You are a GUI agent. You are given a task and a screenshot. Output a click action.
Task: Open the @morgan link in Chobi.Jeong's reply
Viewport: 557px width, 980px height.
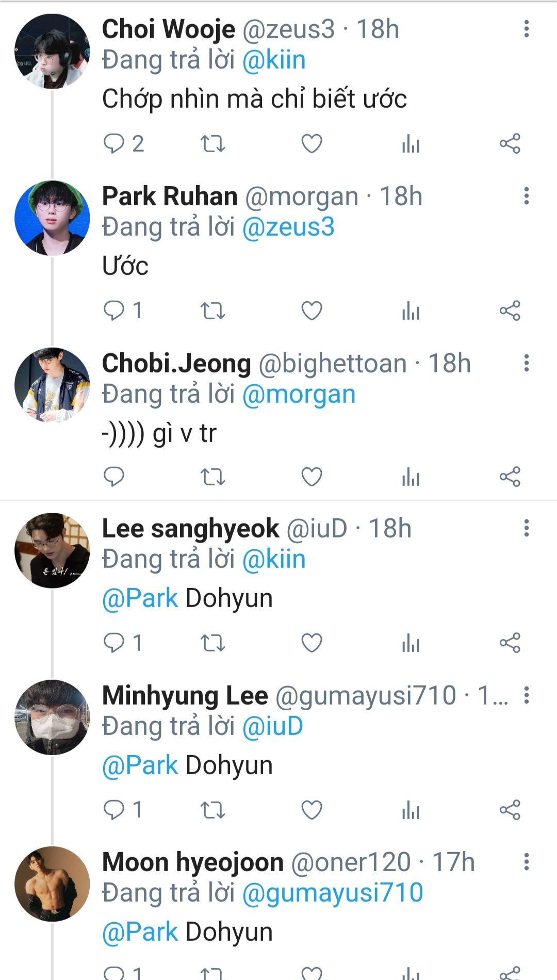click(299, 395)
